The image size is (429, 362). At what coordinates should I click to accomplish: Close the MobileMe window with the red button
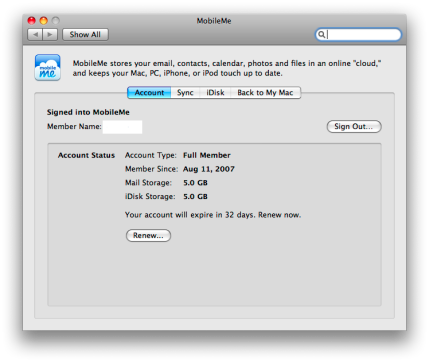31,21
